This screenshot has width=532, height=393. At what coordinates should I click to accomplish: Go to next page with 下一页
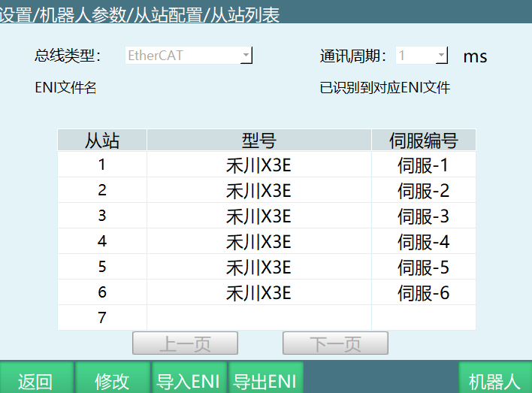click(x=335, y=343)
